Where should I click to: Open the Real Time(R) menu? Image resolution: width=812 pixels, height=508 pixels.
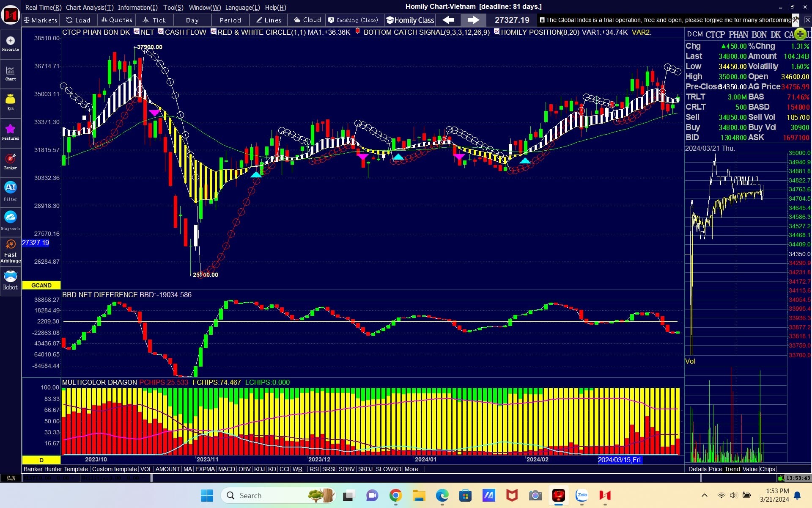pyautogui.click(x=43, y=7)
